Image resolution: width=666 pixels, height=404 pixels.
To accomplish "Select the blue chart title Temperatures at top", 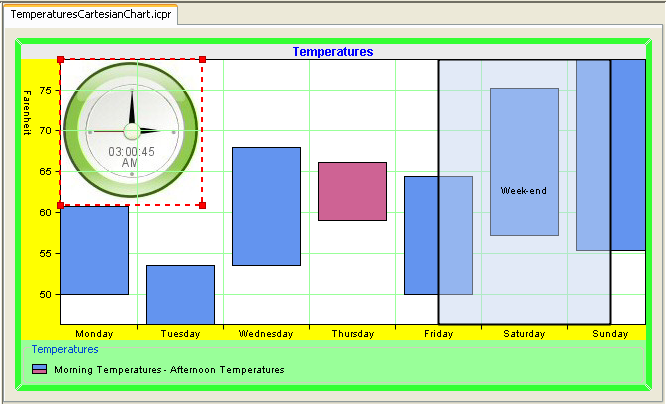I will [x=333, y=51].
